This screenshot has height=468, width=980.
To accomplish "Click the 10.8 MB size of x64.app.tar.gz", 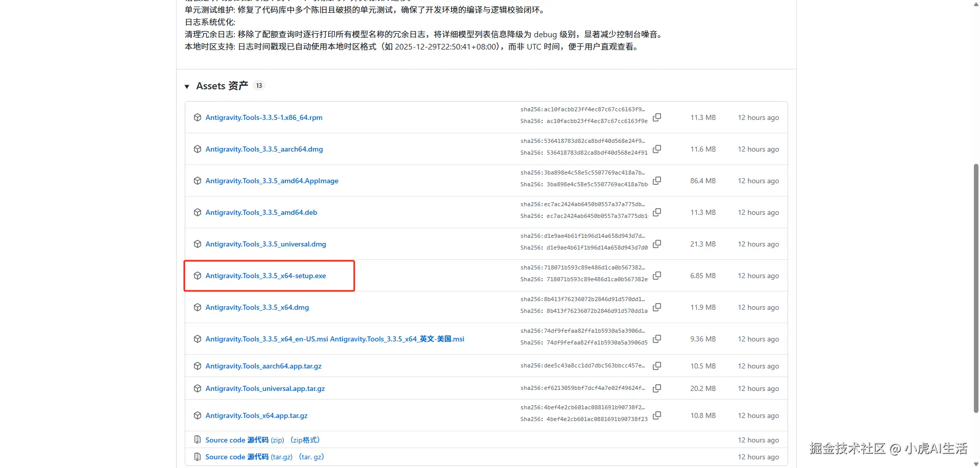I will [x=703, y=415].
